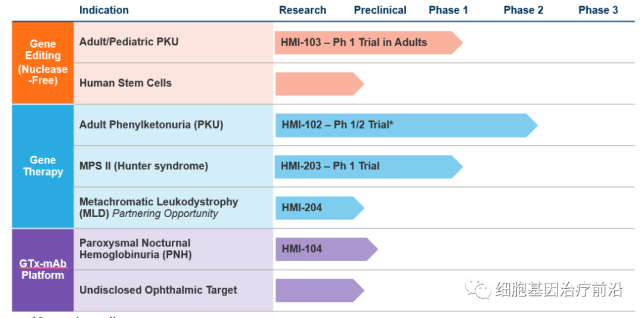Click the Research column header
Viewport: 644px width, 318px height.
[x=302, y=10]
